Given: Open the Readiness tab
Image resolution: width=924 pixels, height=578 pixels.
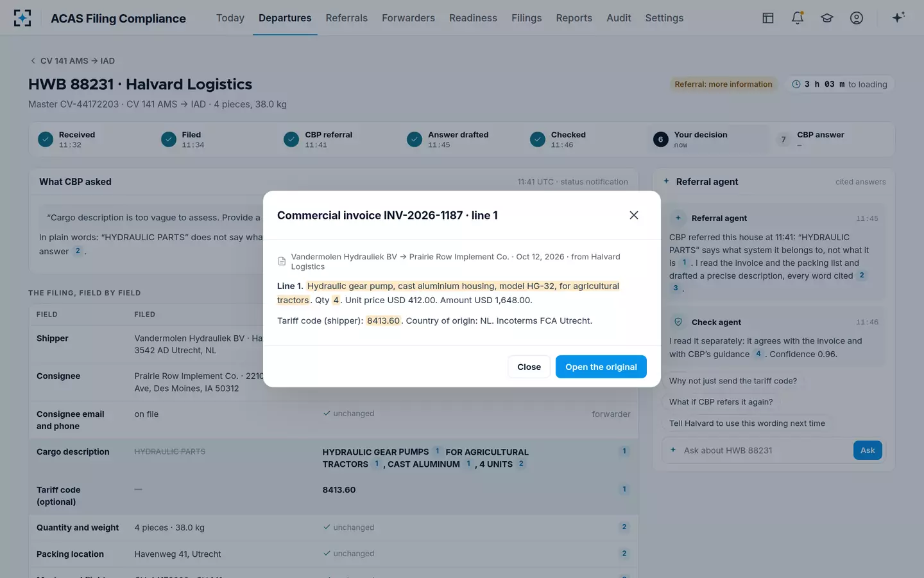Looking at the screenshot, I should 473,18.
